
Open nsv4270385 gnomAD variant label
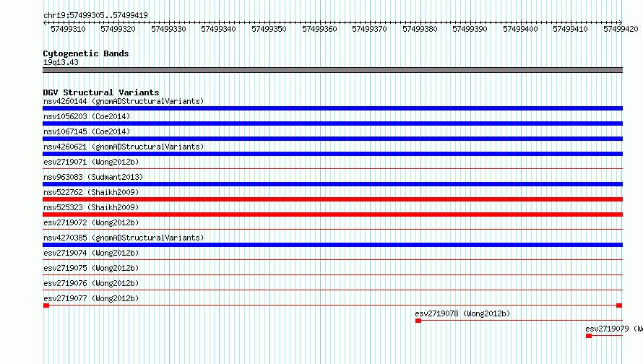(124, 238)
